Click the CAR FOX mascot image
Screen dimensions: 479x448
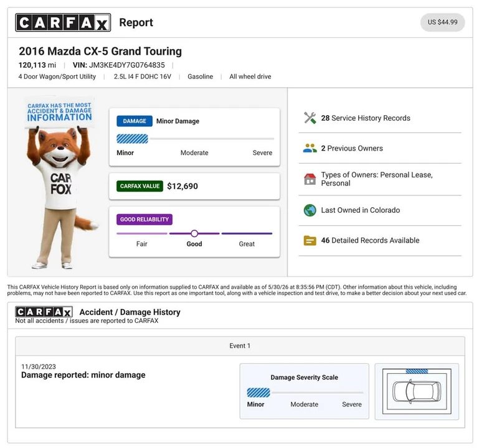click(x=60, y=182)
